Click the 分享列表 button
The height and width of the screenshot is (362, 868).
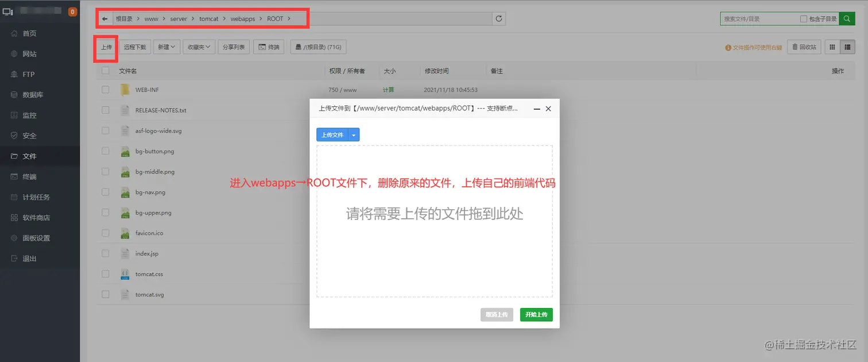(x=234, y=47)
